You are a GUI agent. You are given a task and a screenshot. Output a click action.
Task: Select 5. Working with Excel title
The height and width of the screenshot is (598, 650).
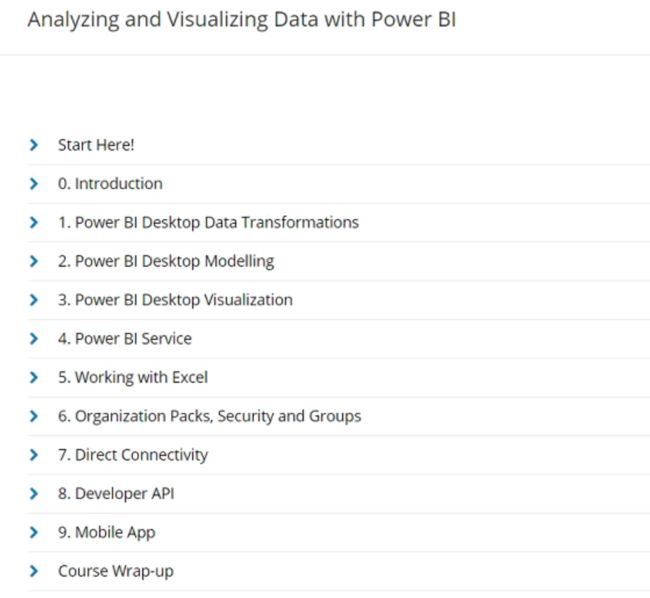click(133, 378)
